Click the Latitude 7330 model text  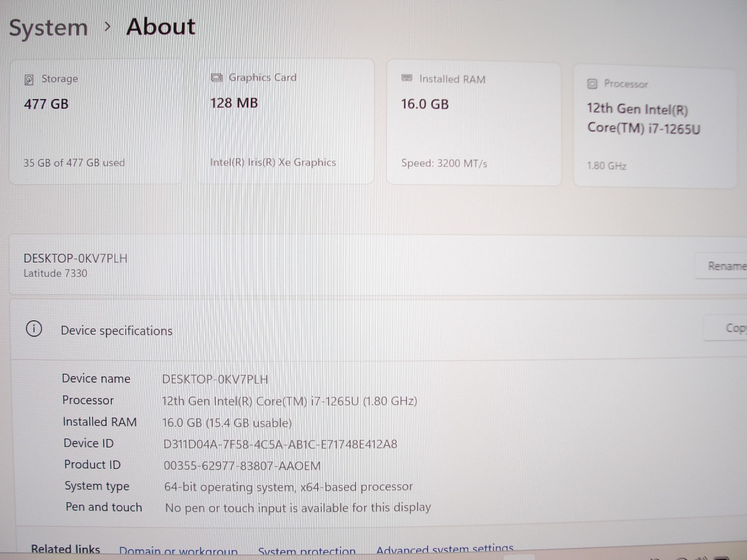coord(55,273)
